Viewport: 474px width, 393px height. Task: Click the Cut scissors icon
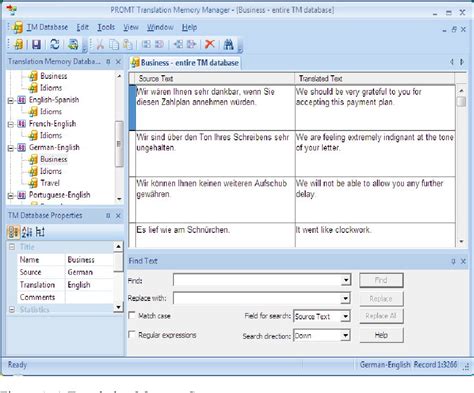(x=100, y=44)
